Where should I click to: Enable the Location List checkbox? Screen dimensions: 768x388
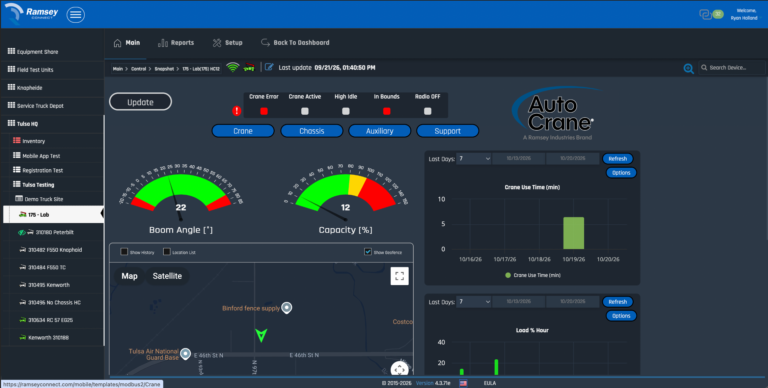coord(167,252)
